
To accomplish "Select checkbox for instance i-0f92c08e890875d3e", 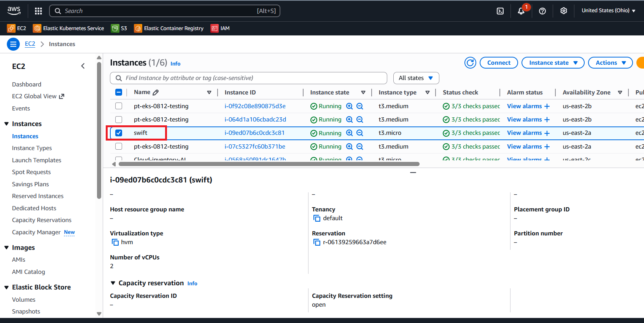I will 119,106.
